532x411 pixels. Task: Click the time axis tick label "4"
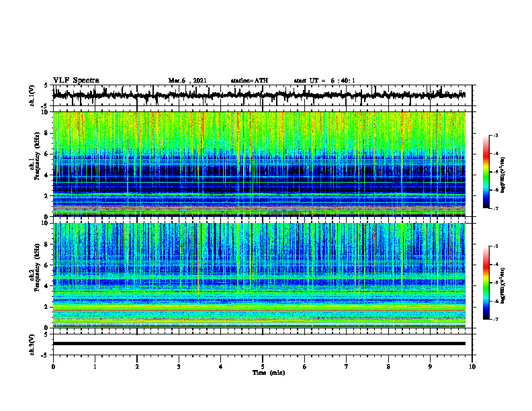pyautogui.click(x=221, y=367)
